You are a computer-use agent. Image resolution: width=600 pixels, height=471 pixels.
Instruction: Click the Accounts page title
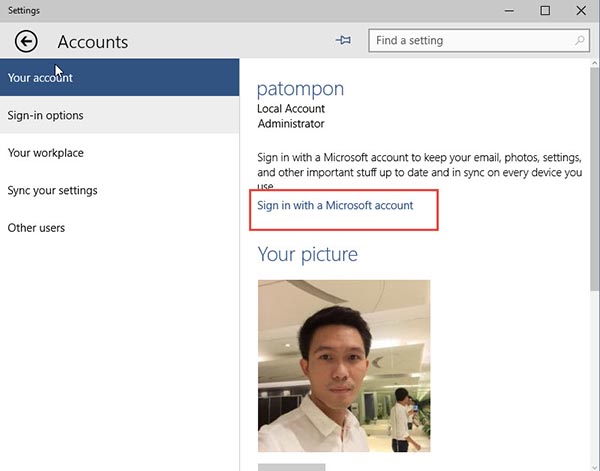93,42
